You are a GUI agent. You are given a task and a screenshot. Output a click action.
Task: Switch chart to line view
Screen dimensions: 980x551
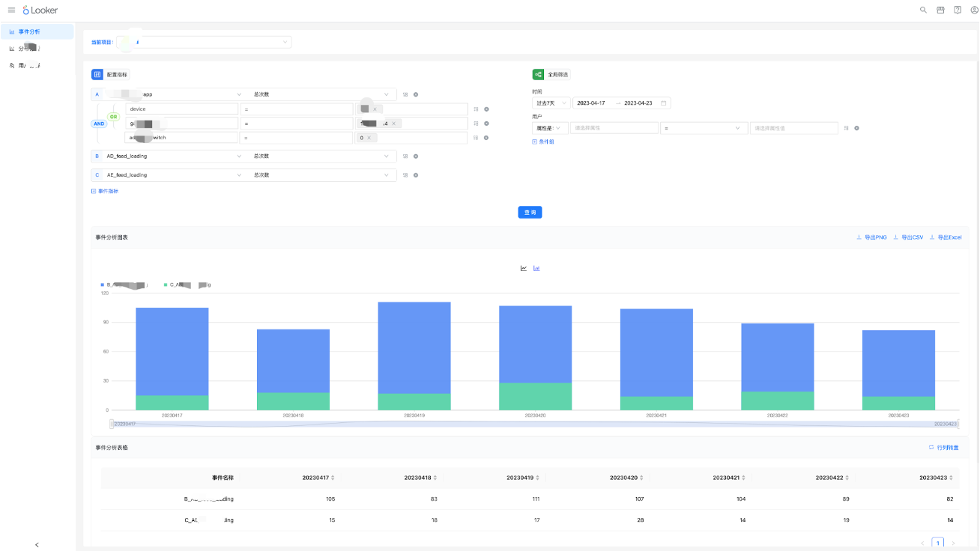point(524,268)
